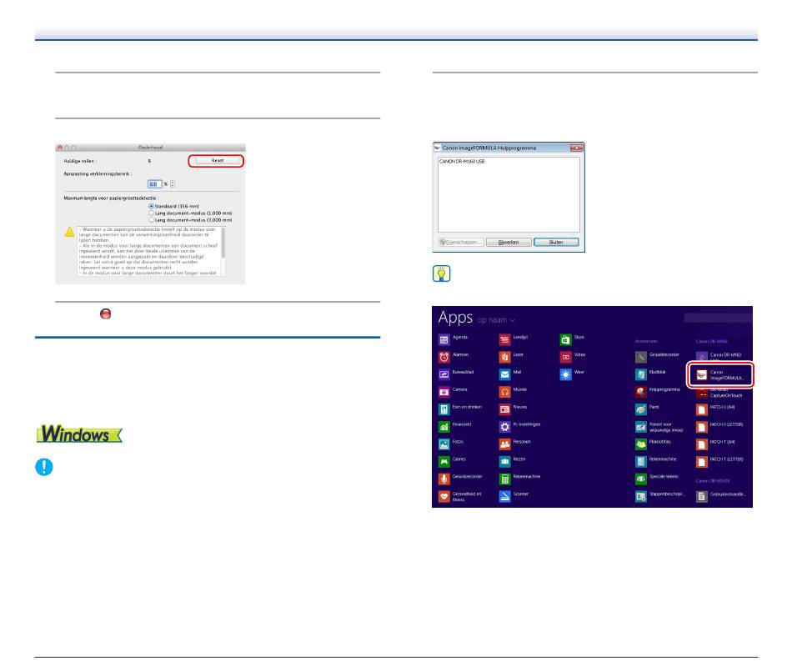Close the Canon imageFORMULA Hulpprogramma window

576,148
